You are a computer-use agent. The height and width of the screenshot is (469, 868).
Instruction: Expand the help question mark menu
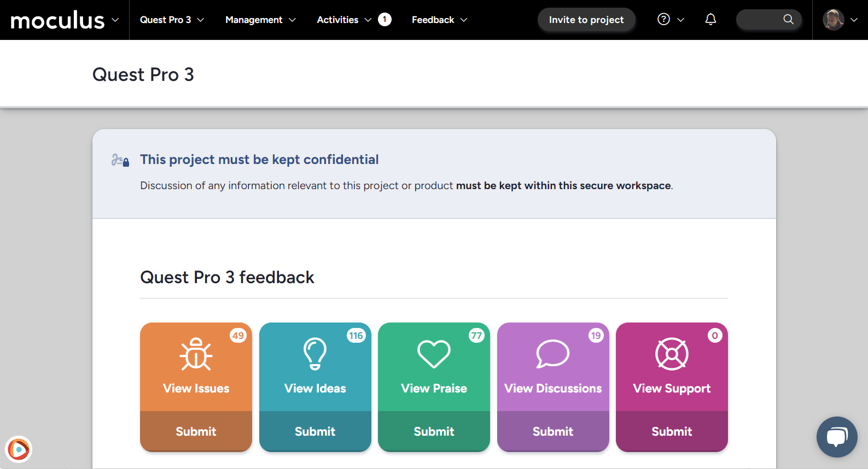coord(670,20)
